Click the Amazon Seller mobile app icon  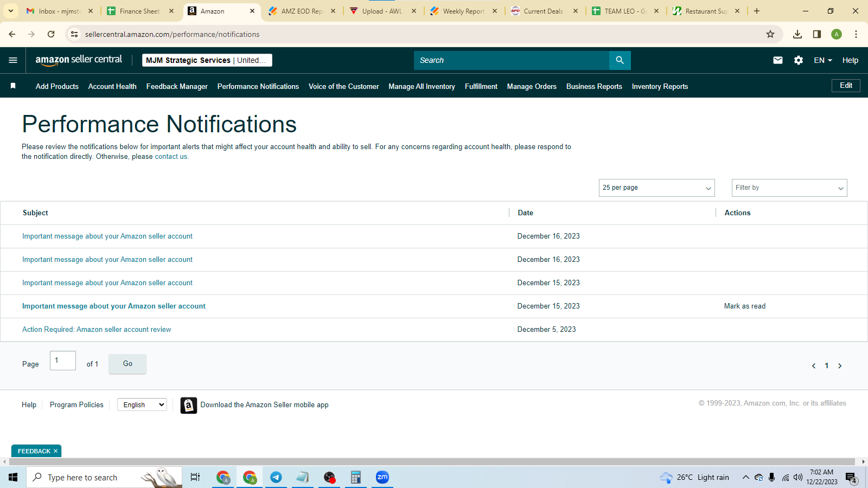pyautogui.click(x=188, y=405)
